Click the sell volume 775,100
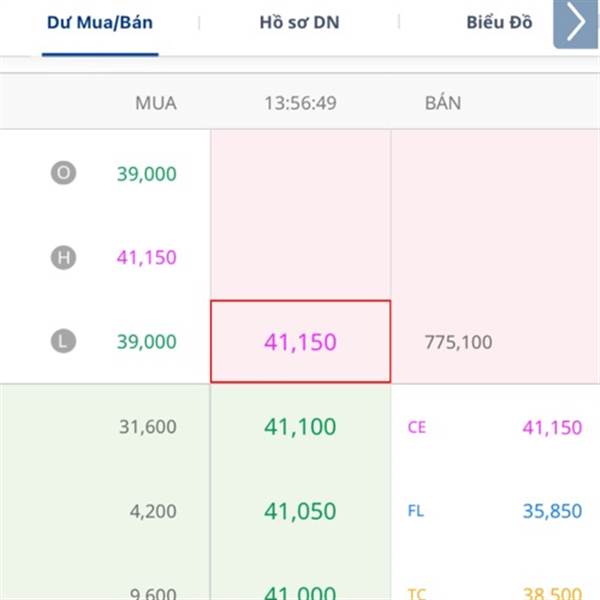600x600 pixels. (x=458, y=342)
